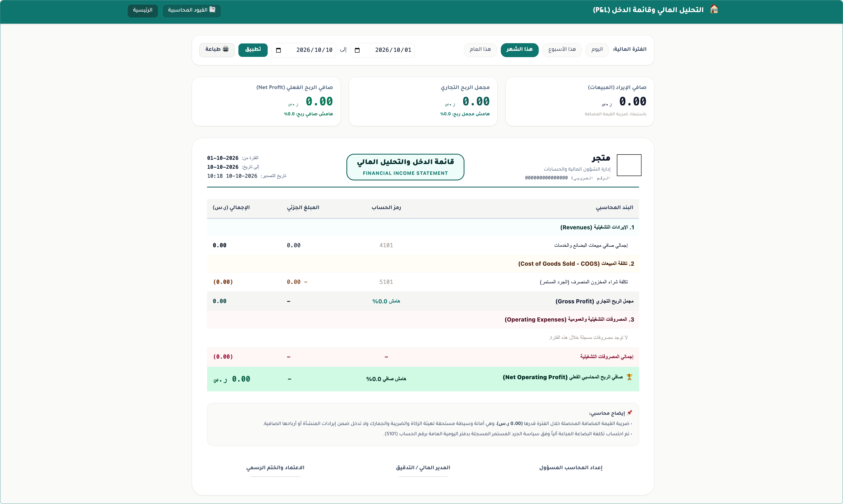
Task: Click account code 4101
Action: point(386,245)
